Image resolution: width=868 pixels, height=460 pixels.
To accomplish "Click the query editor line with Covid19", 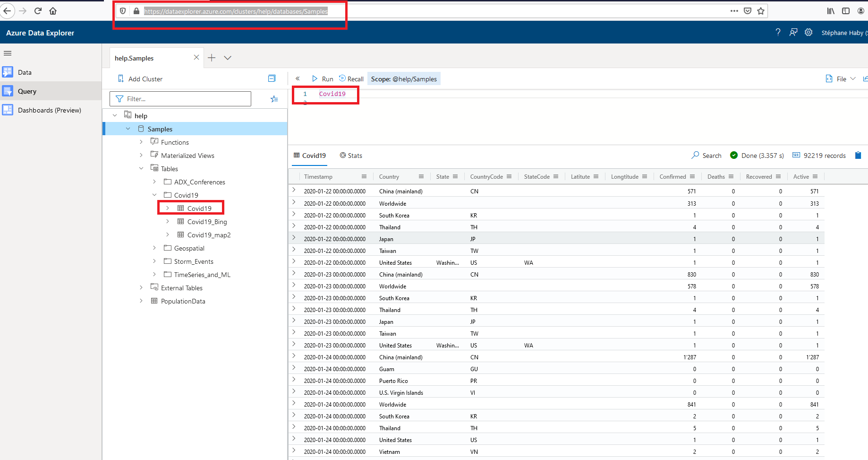I will (x=332, y=94).
